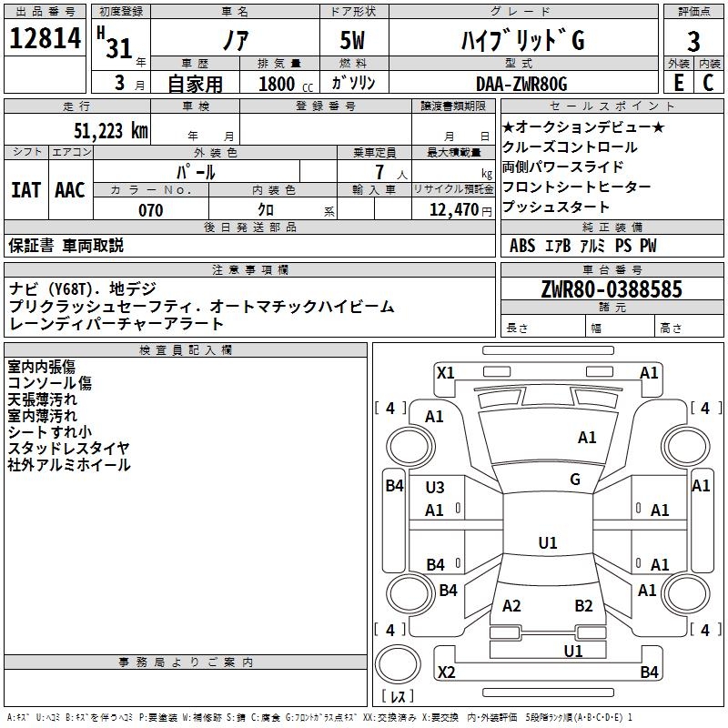Click the 事務局よりご案内 header
This screenshot has height=728, width=728.
click(x=186, y=662)
